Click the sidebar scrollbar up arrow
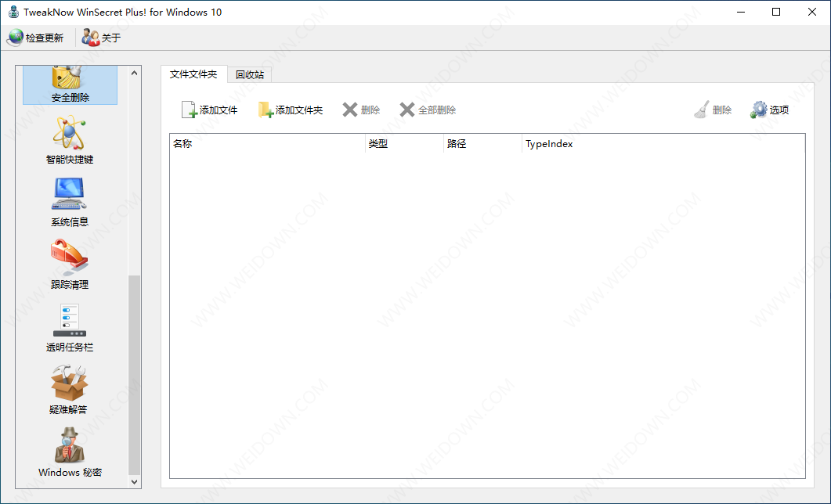Screen dimensions: 831x504 pyautogui.click(x=134, y=73)
